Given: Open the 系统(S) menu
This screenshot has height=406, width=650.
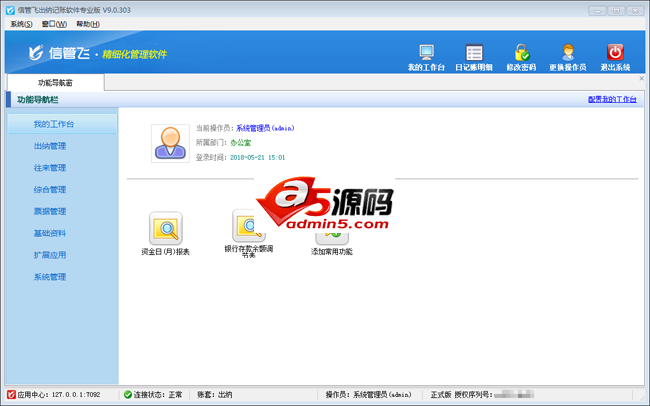Looking at the screenshot, I should [21, 24].
